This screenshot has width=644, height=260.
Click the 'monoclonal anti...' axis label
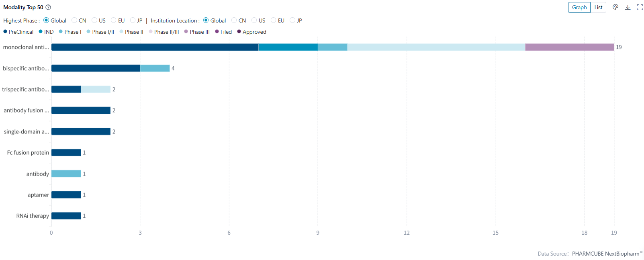(26, 47)
